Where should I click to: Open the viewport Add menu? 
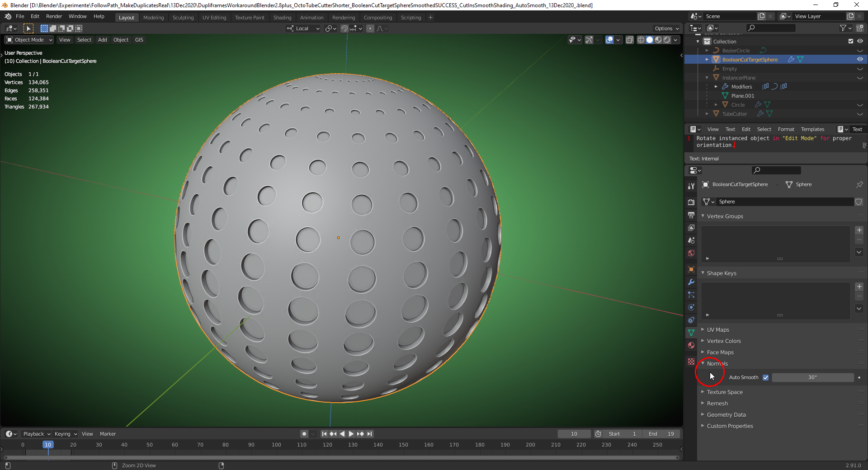pos(103,40)
